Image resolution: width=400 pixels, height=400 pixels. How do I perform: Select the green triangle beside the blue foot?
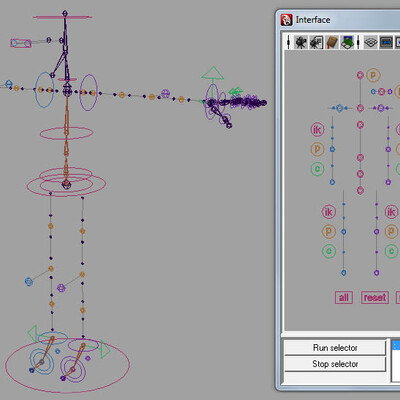click(x=32, y=333)
